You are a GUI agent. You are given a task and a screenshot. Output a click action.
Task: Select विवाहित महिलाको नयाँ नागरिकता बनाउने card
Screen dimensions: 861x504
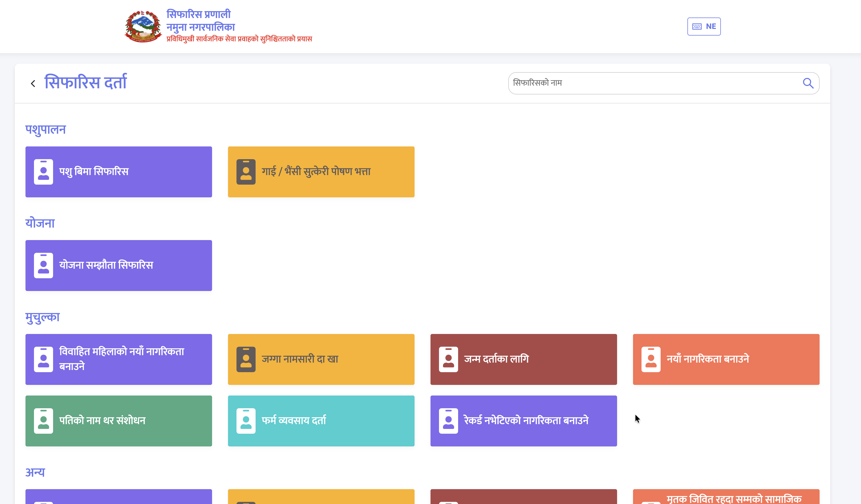coord(119,359)
